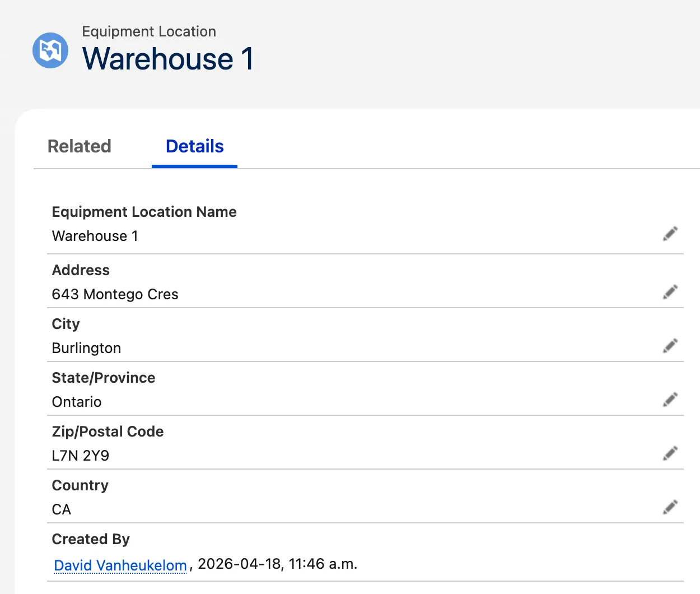Click the Country field label
This screenshot has width=700, height=594.
80,485
